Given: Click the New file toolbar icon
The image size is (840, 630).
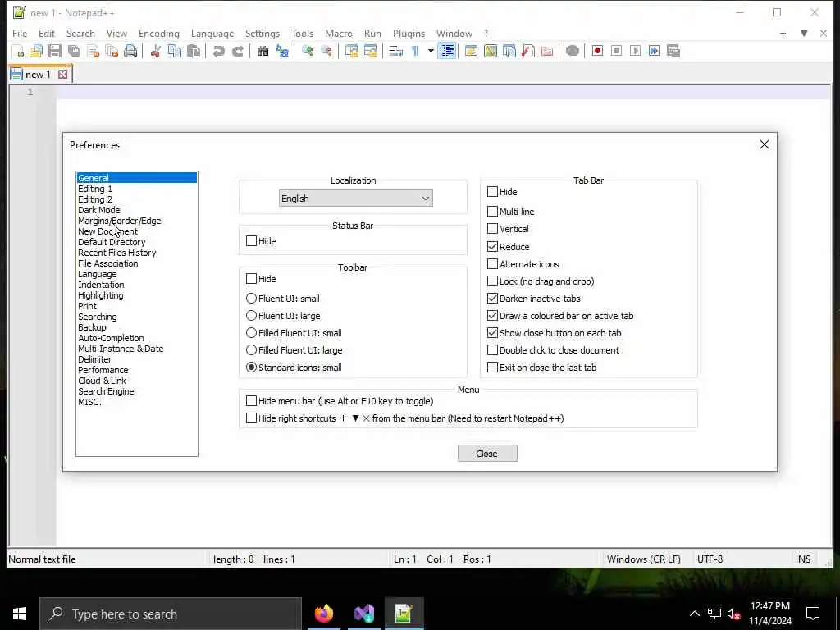Looking at the screenshot, I should tap(17, 51).
